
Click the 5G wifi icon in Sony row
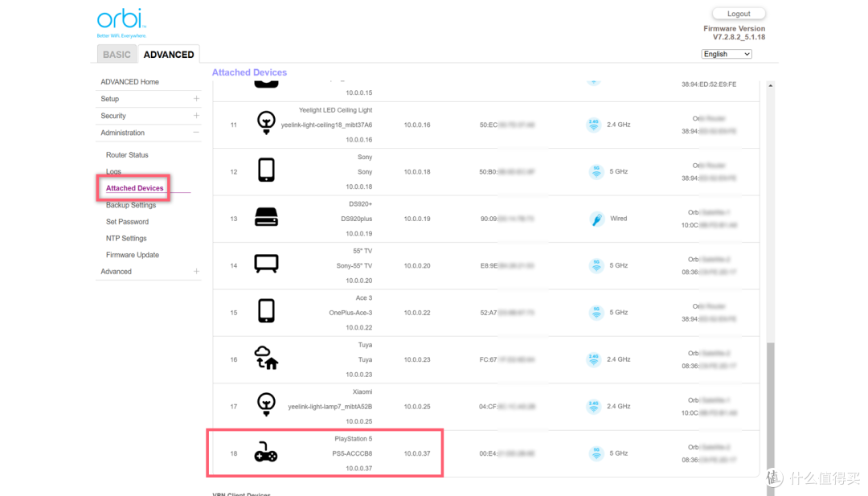596,171
